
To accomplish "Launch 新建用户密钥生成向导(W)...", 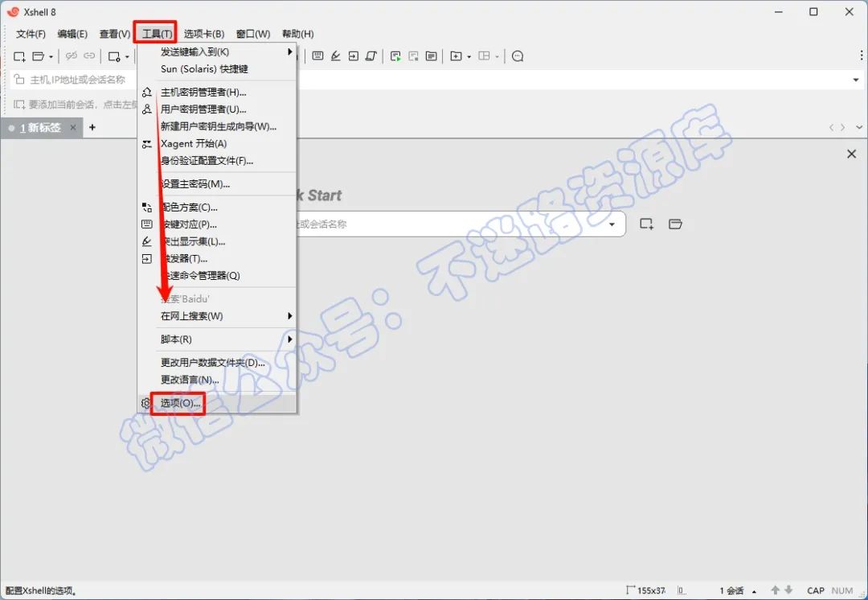I will tap(217, 126).
